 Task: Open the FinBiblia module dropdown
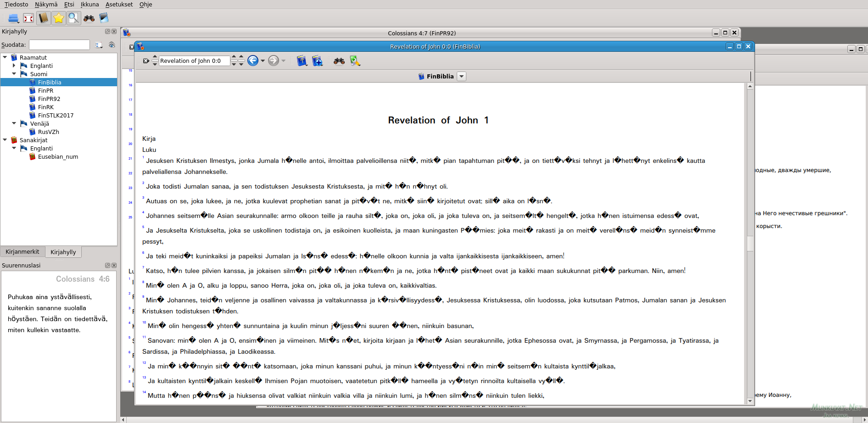pos(462,77)
